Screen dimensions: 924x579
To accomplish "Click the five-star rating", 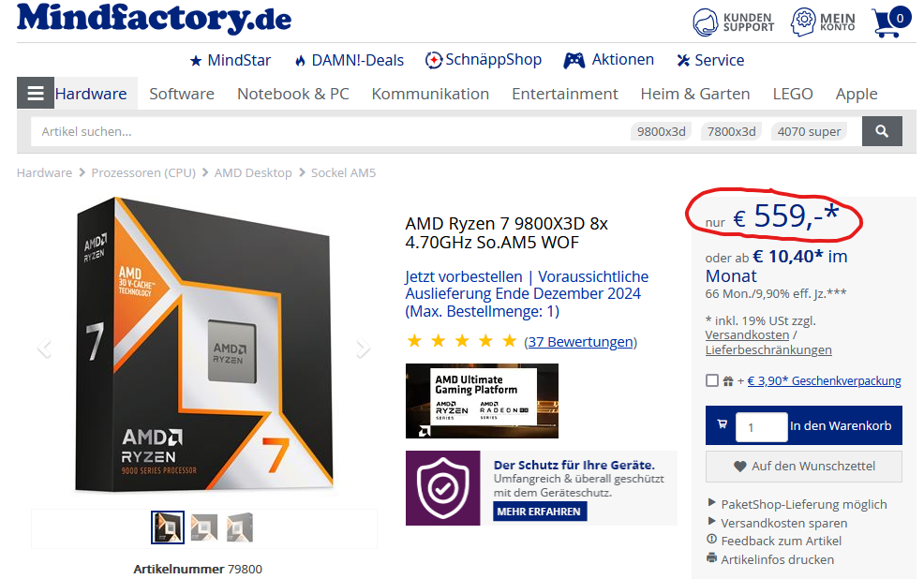I will point(462,341).
